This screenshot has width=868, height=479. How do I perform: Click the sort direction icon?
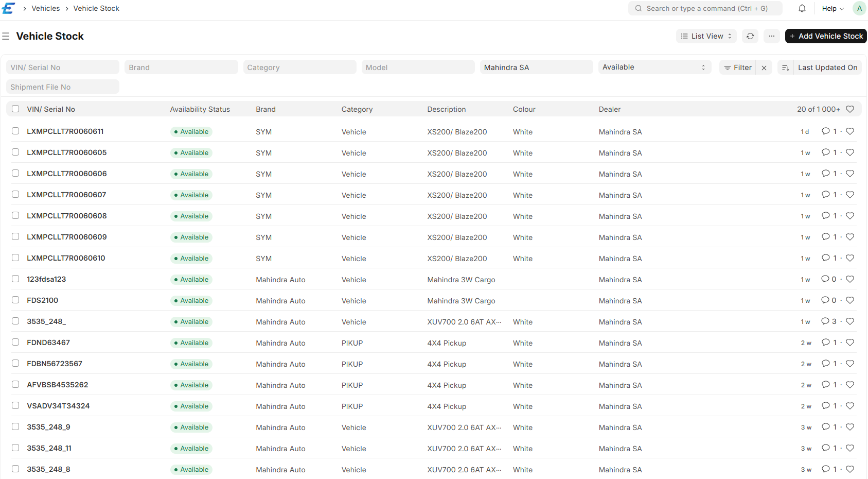(x=785, y=67)
